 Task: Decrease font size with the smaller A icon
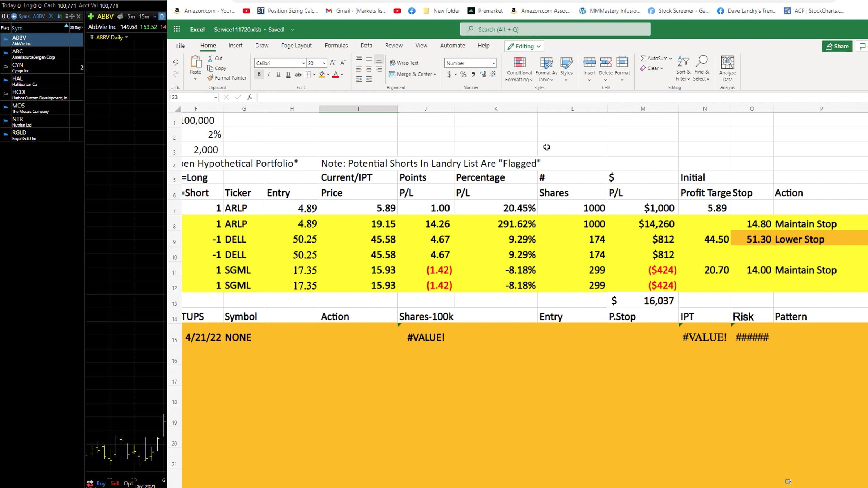click(343, 63)
